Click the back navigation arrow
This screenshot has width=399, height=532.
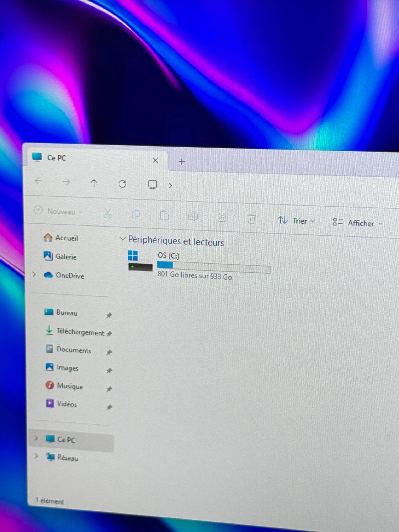point(38,181)
